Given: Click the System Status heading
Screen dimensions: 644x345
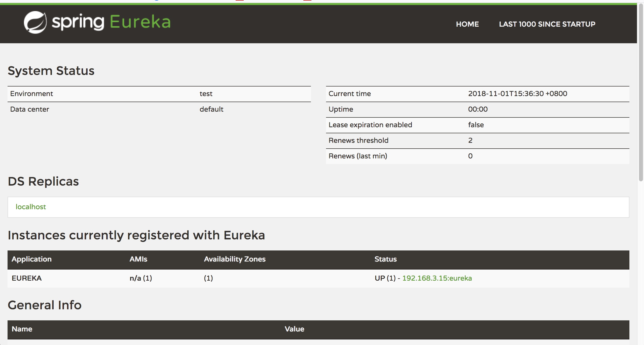Looking at the screenshot, I should [x=51, y=71].
